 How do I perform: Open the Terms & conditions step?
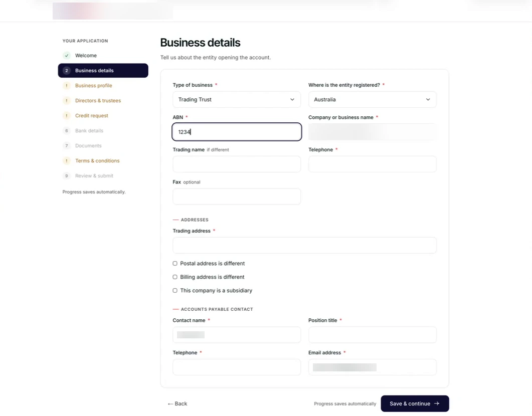[x=103, y=161]
